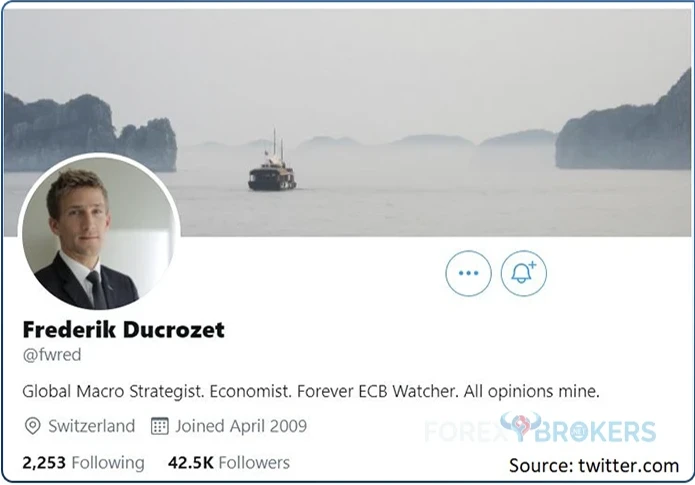The width and height of the screenshot is (695, 485).
Task: Turn on notifications with the bell icon
Action: (523, 273)
